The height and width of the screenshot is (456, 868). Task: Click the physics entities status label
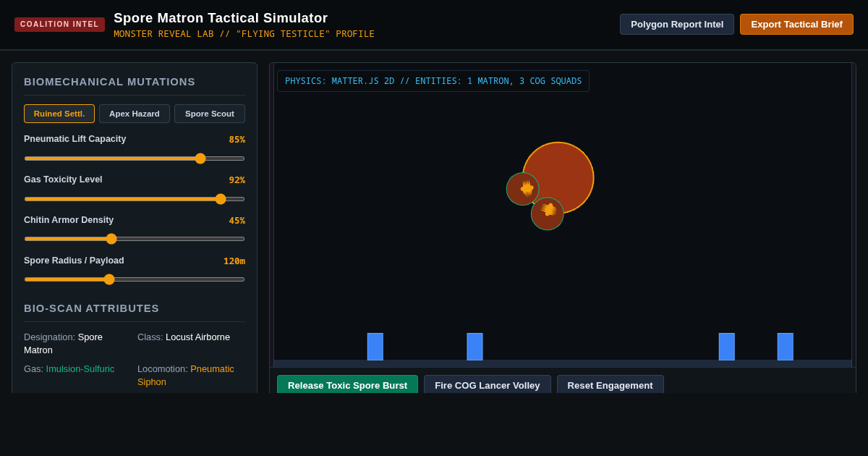(x=433, y=81)
